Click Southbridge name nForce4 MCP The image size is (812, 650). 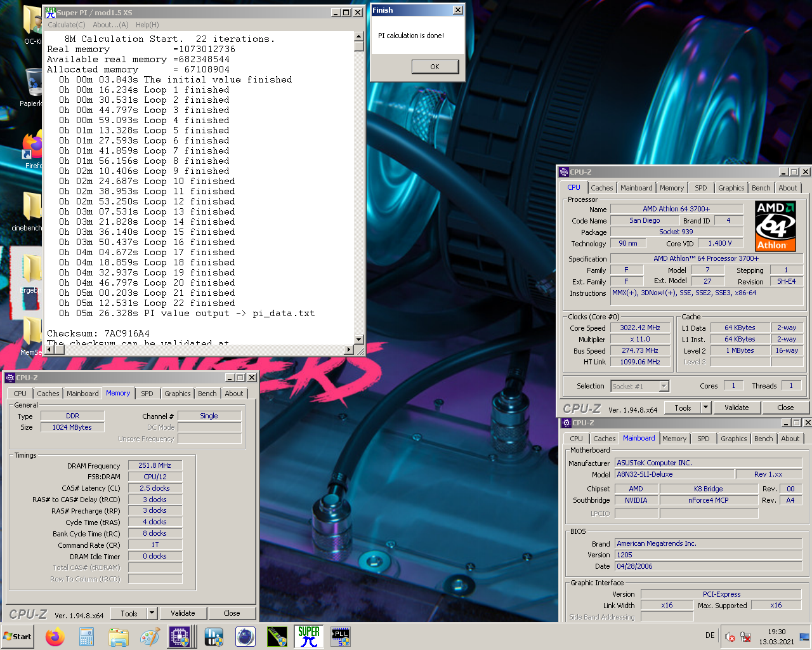coord(709,500)
